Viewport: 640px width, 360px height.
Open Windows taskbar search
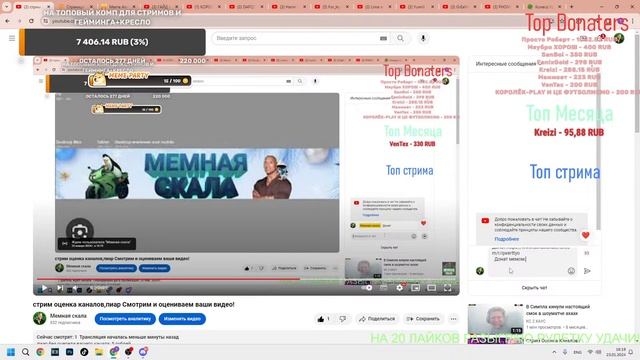(x=25, y=352)
